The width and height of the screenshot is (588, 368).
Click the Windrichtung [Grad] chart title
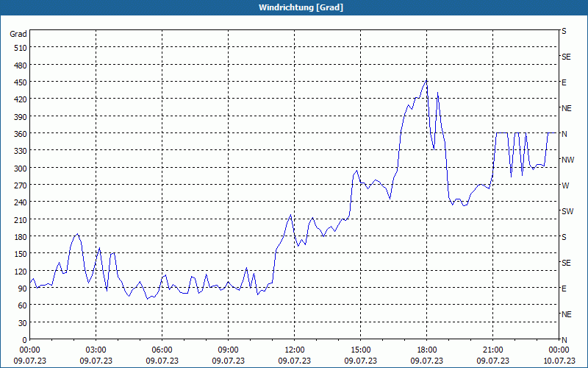tap(294, 7)
